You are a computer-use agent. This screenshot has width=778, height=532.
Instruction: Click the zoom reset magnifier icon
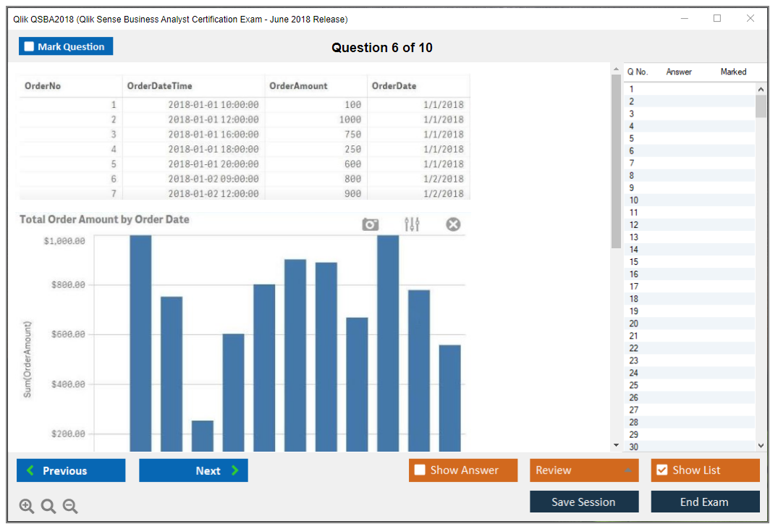point(48,507)
